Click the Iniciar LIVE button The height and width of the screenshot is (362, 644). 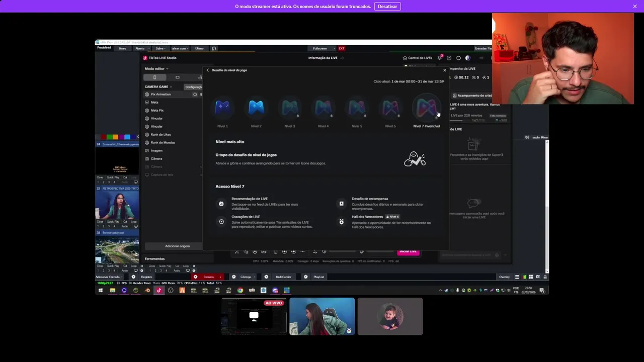point(408,251)
